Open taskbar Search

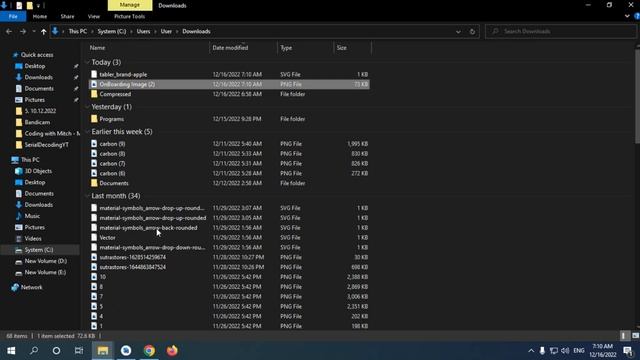coord(34,351)
